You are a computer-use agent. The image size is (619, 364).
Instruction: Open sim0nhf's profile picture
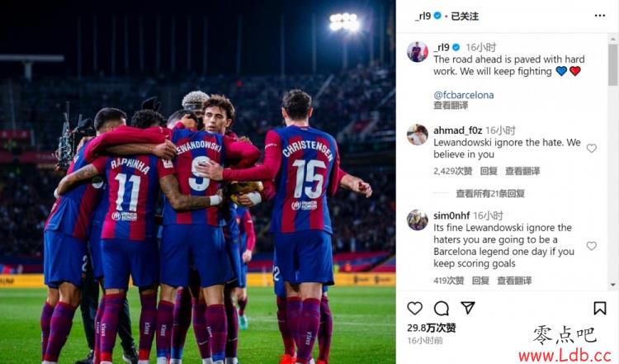(418, 220)
